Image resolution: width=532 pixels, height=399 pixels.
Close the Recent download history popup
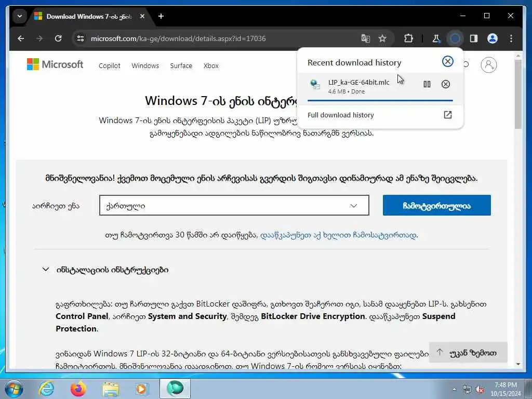pyautogui.click(x=447, y=61)
